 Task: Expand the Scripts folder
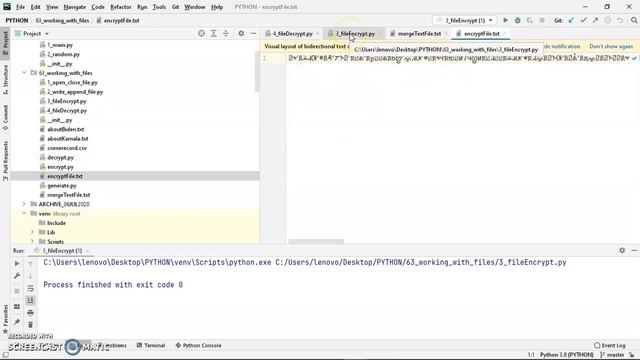coord(32,241)
